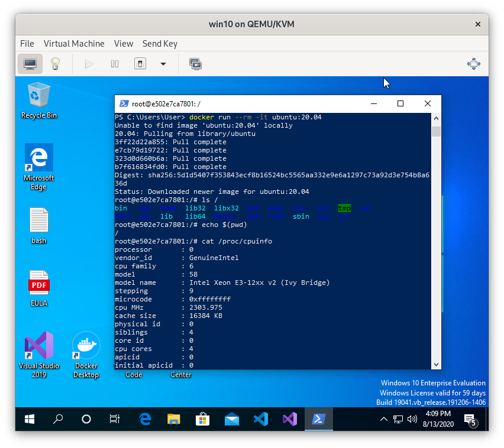Open Visual Studio Code from the taskbar

point(261,419)
